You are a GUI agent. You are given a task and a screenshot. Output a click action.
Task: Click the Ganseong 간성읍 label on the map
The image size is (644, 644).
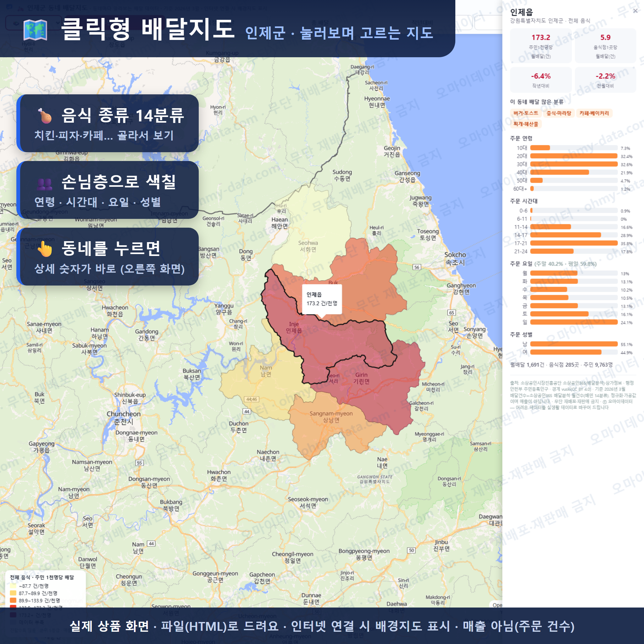point(407,176)
